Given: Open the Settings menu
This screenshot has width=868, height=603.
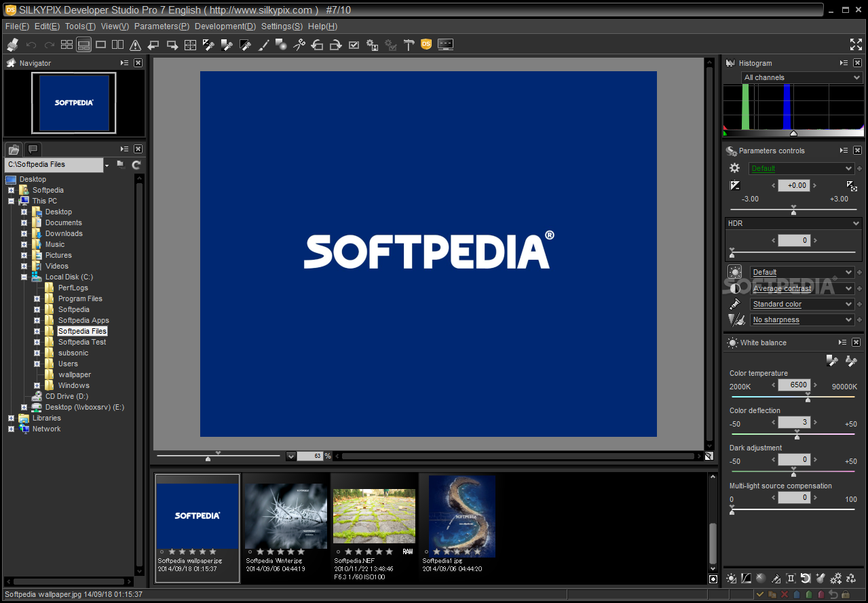Looking at the screenshot, I should [x=282, y=26].
